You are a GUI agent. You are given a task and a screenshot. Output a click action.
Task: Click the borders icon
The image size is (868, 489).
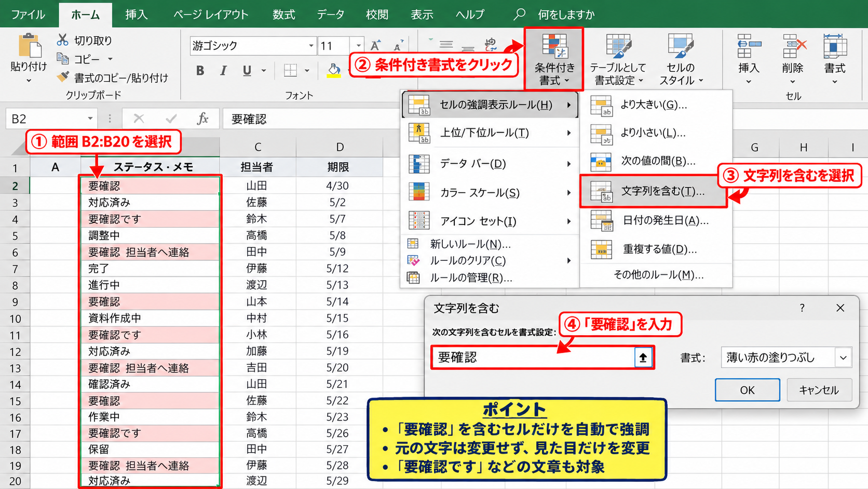(x=291, y=71)
